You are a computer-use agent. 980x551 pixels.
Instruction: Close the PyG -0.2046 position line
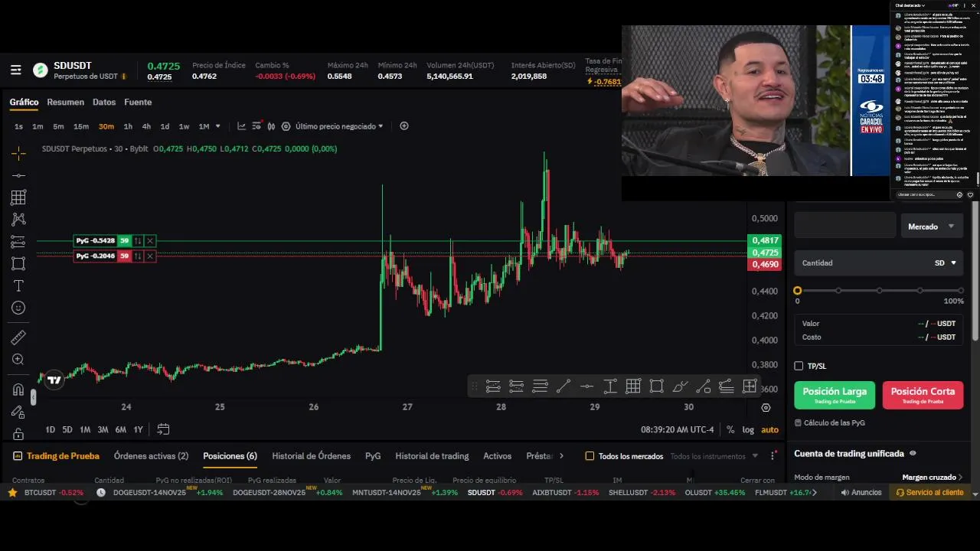150,256
